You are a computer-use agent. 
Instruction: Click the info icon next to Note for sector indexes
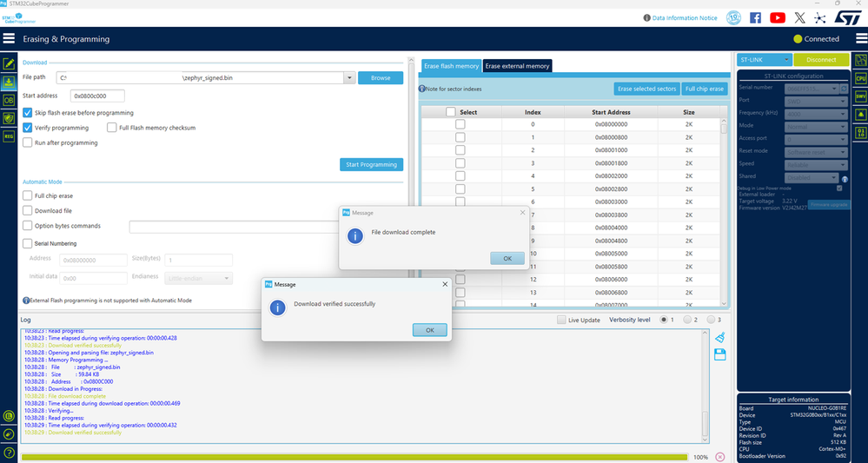[421, 89]
